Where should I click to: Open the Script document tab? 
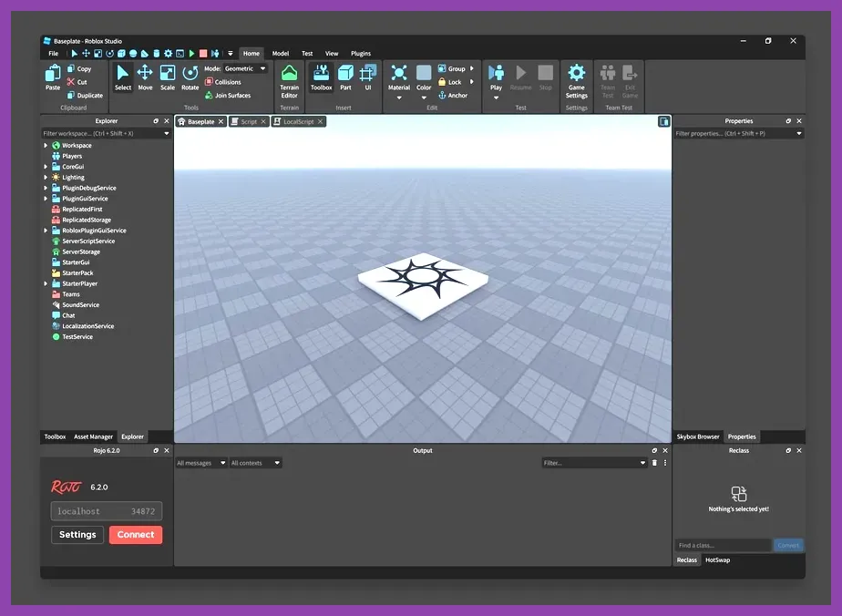click(249, 122)
